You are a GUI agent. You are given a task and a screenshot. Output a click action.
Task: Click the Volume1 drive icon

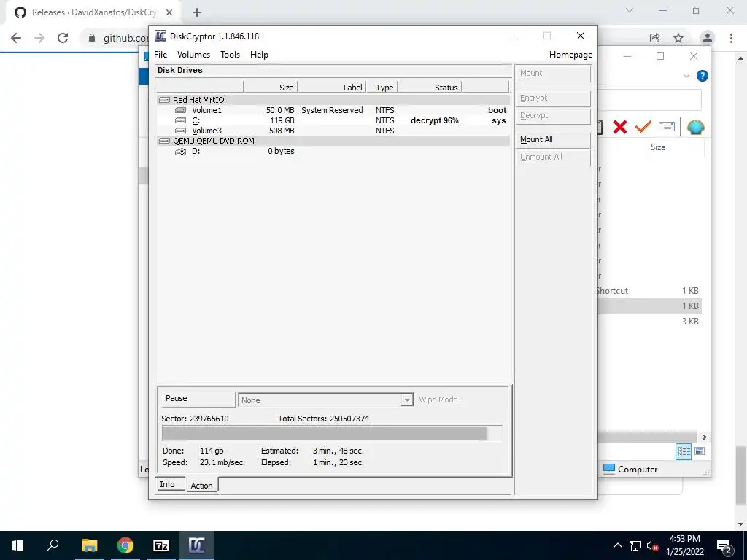click(x=181, y=111)
